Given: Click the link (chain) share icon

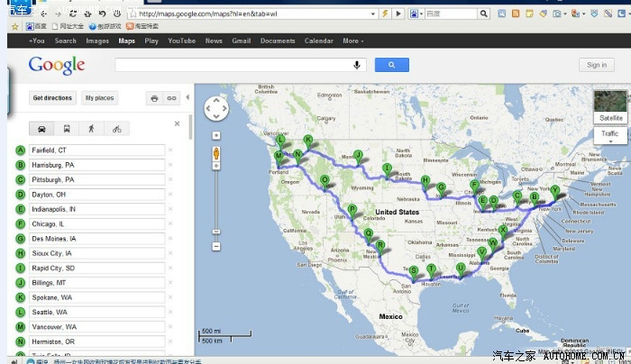Looking at the screenshot, I should (x=170, y=97).
